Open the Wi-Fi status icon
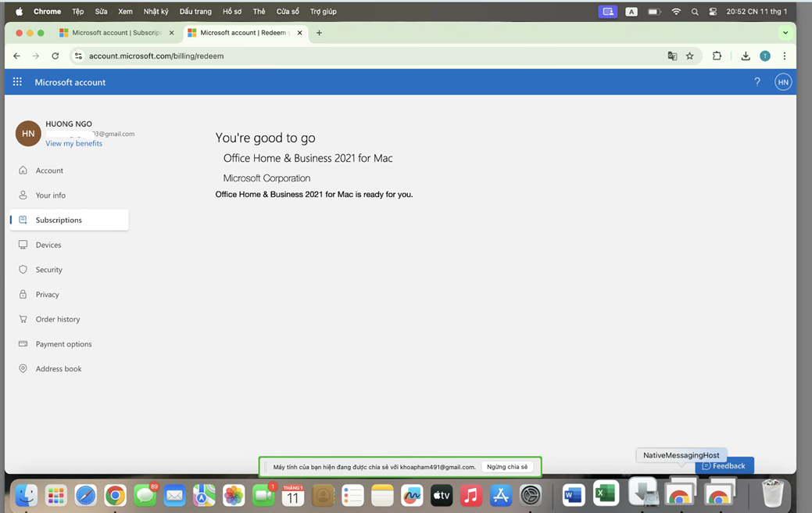Screen dimensions: 812x513 pos(676,12)
